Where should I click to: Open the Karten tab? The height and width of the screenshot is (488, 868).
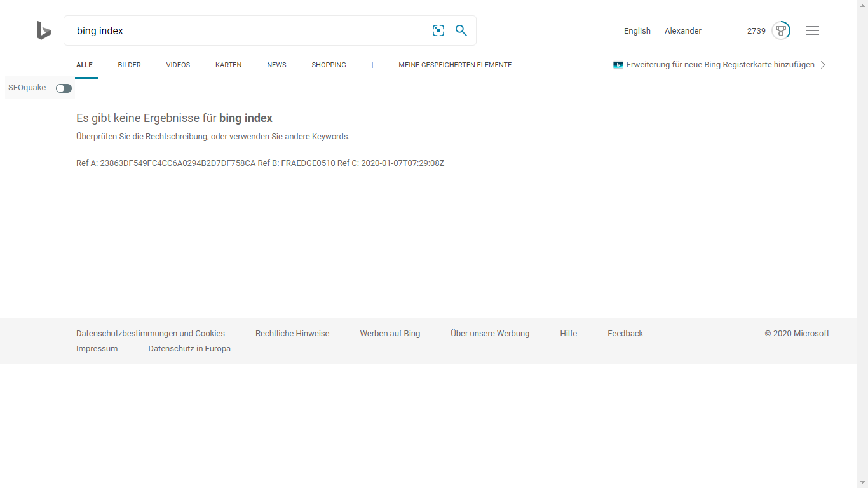pyautogui.click(x=228, y=65)
